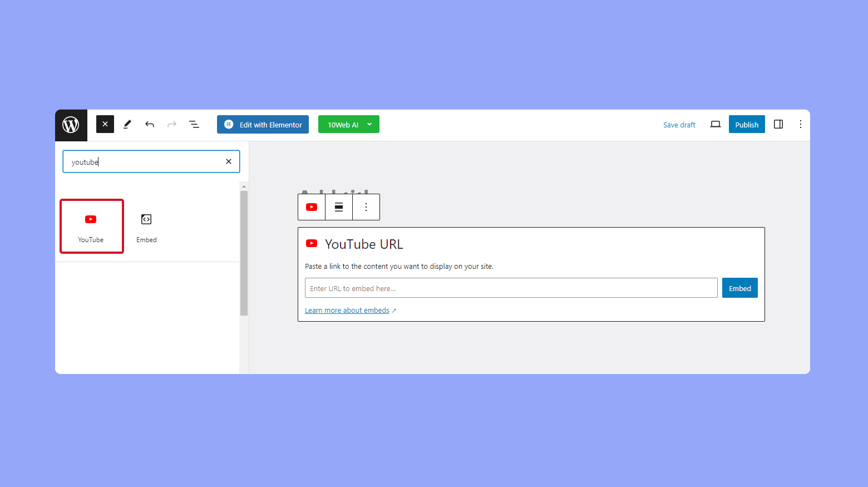This screenshot has height=487, width=868.
Task: Redo the last change with the forward arrow
Action: [x=171, y=124]
